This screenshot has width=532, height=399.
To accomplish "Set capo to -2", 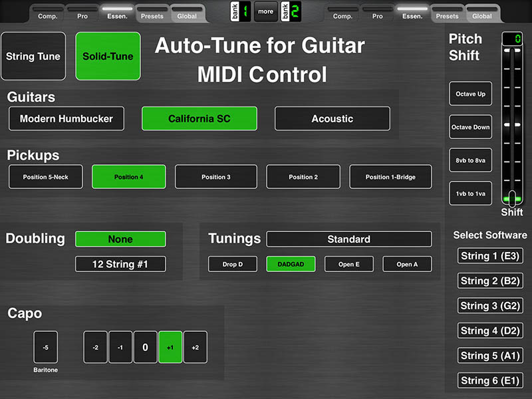I will coord(96,347).
